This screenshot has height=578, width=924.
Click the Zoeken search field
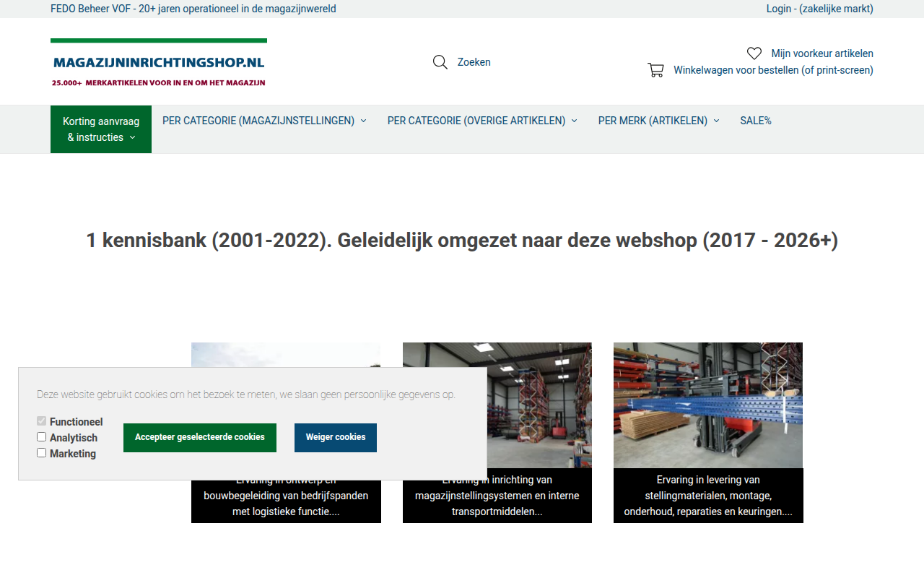(474, 62)
